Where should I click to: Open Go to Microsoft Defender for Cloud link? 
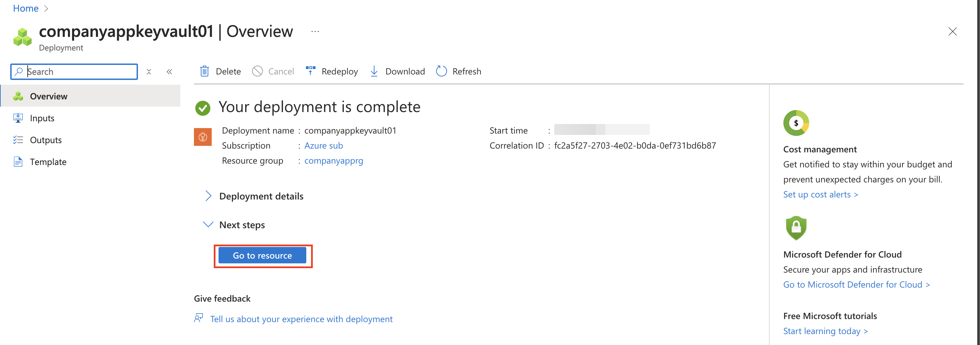pyautogui.click(x=856, y=285)
